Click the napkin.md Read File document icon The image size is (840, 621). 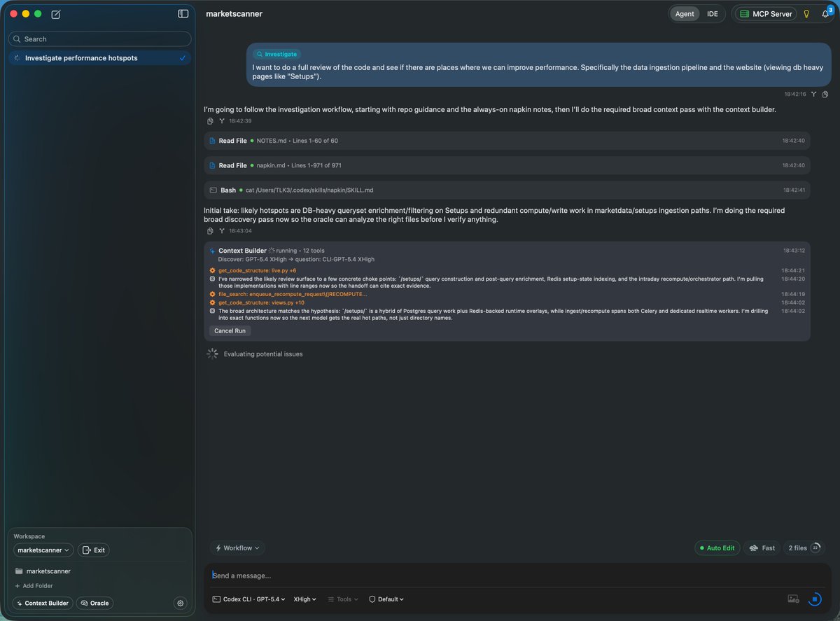[x=213, y=165]
